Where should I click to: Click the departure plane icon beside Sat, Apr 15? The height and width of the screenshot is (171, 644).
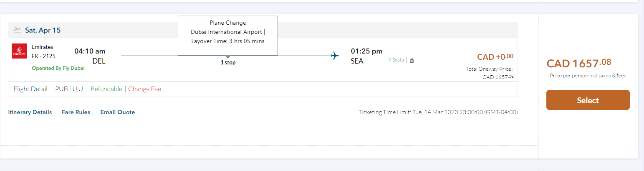[x=17, y=30]
